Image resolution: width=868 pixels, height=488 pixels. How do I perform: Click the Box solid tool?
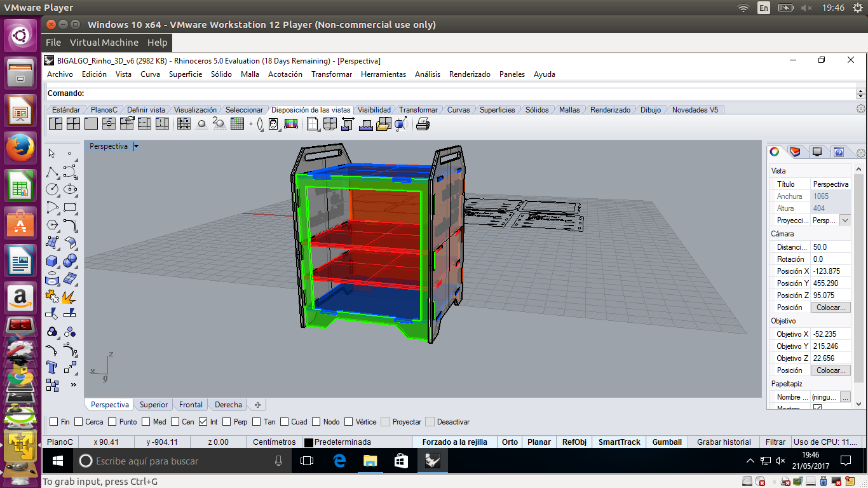[x=52, y=261]
